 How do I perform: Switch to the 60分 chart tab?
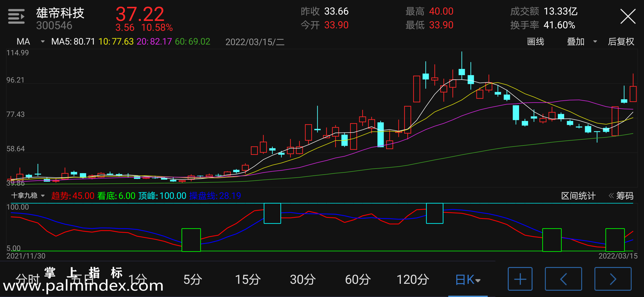[358, 280]
